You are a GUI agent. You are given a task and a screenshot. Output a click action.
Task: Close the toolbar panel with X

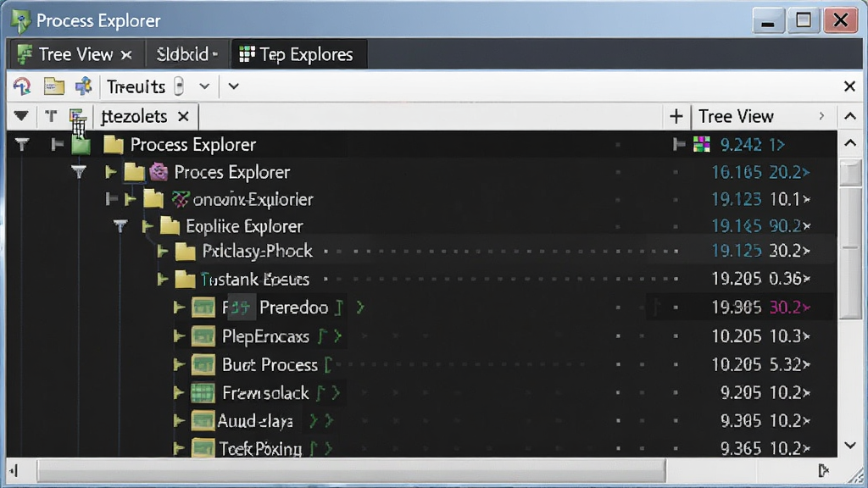click(x=849, y=86)
